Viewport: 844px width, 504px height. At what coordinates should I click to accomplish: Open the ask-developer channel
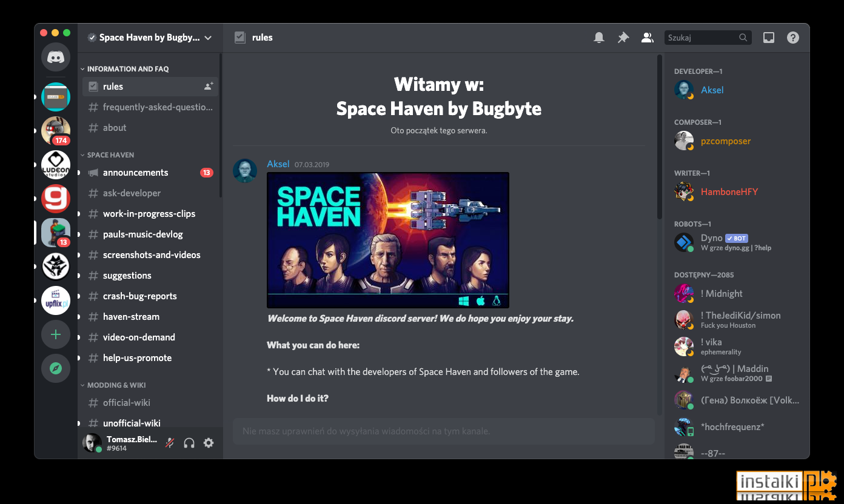(150, 193)
